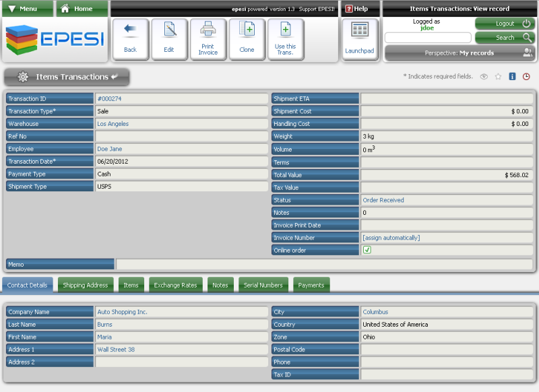
Task: Open the Payments tab
Action: click(311, 285)
